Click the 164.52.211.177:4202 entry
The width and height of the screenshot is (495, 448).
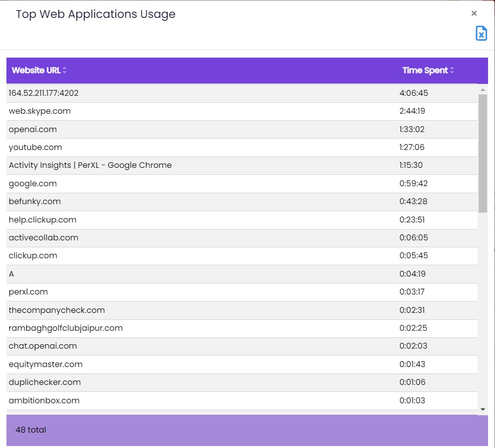pos(44,93)
